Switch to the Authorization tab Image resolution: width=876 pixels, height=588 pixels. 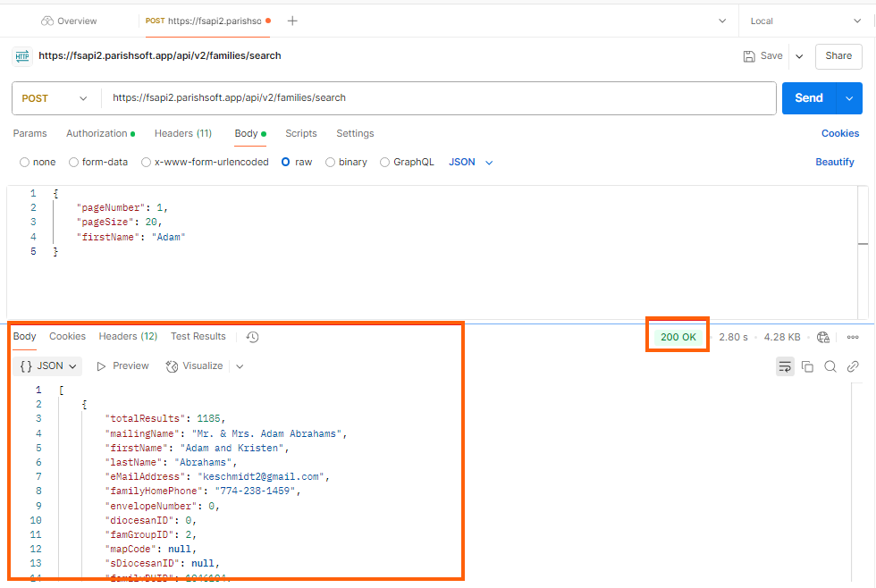(100, 133)
